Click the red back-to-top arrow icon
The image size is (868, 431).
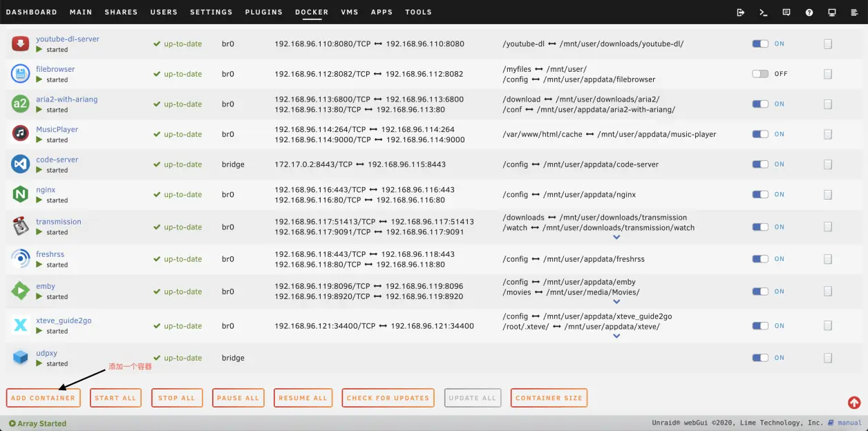[854, 403]
